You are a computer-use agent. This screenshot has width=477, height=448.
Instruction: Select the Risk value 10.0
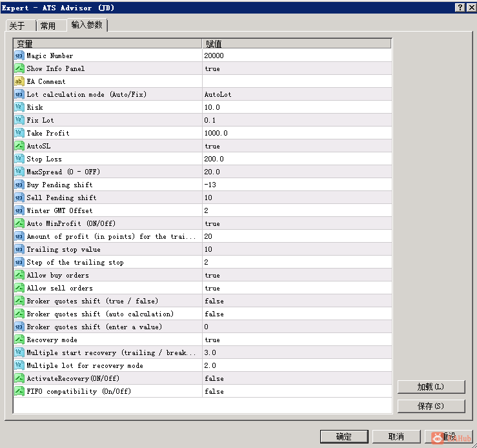(x=297, y=107)
